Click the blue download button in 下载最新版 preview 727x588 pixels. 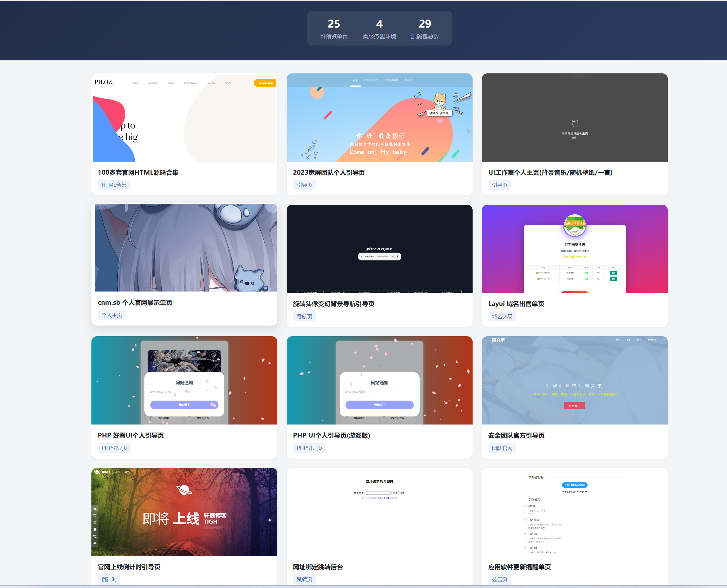click(x=575, y=485)
